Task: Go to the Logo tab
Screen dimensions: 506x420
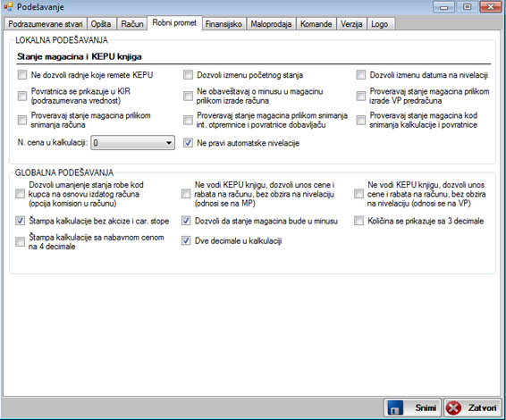Action: click(379, 24)
